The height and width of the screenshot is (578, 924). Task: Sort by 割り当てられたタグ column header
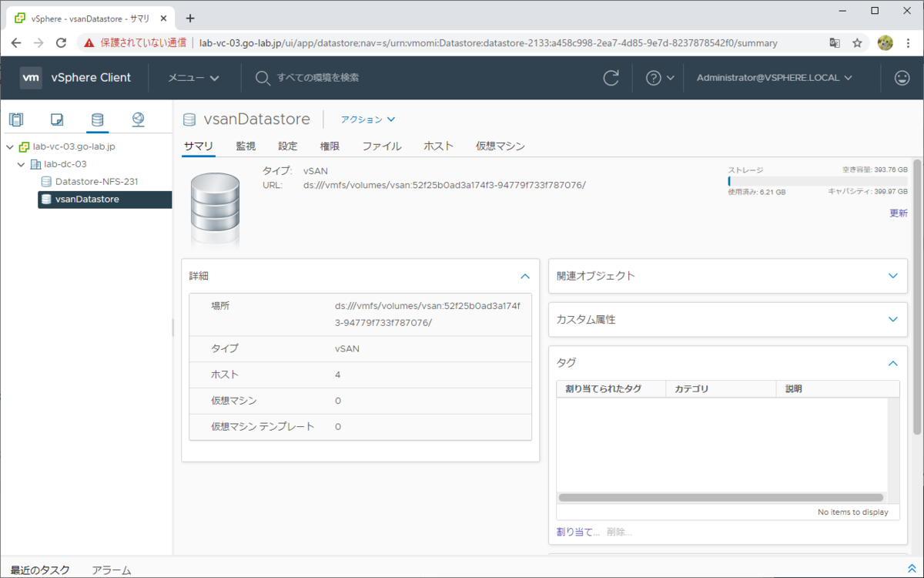point(611,389)
